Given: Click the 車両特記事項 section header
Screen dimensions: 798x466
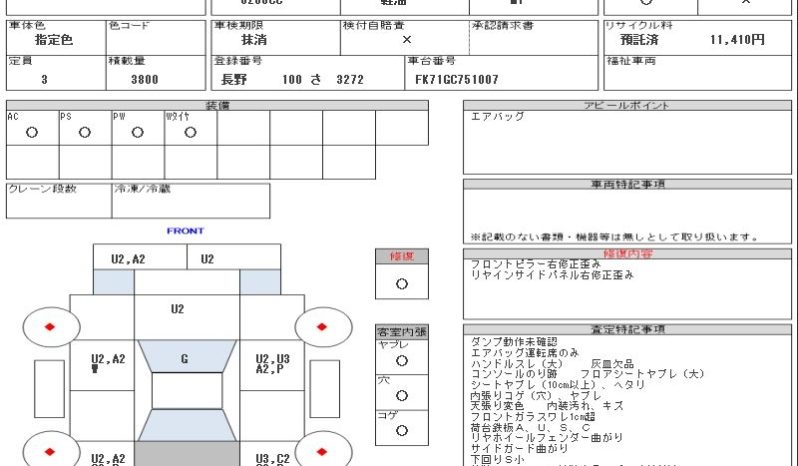Looking at the screenshot, I should (627, 184).
